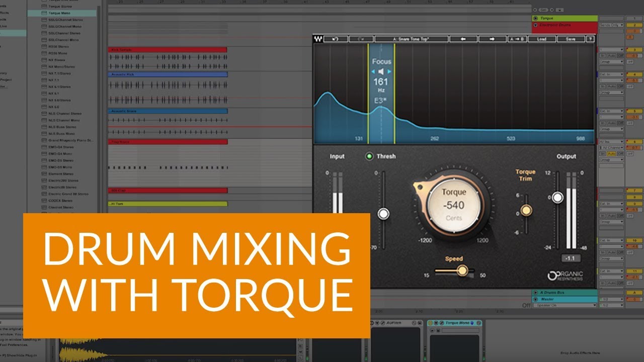Toggle track activator number 6
This screenshot has height=362, width=644.
pos(634,142)
